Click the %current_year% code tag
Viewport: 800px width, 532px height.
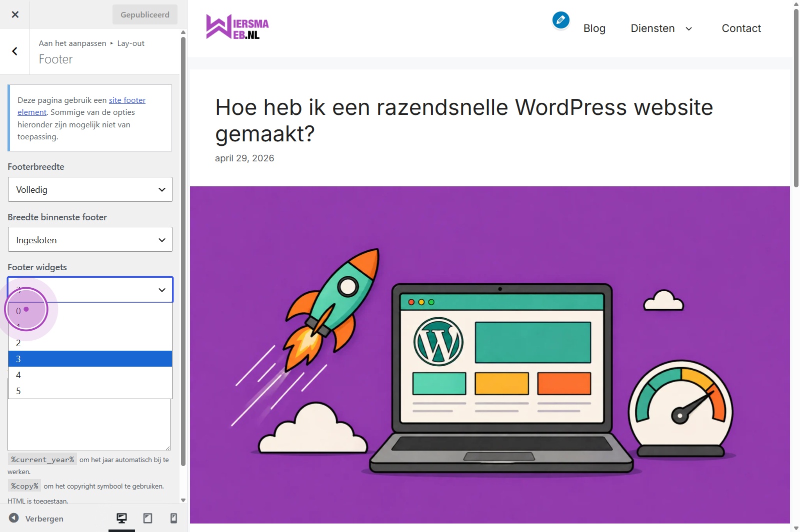tap(42, 460)
